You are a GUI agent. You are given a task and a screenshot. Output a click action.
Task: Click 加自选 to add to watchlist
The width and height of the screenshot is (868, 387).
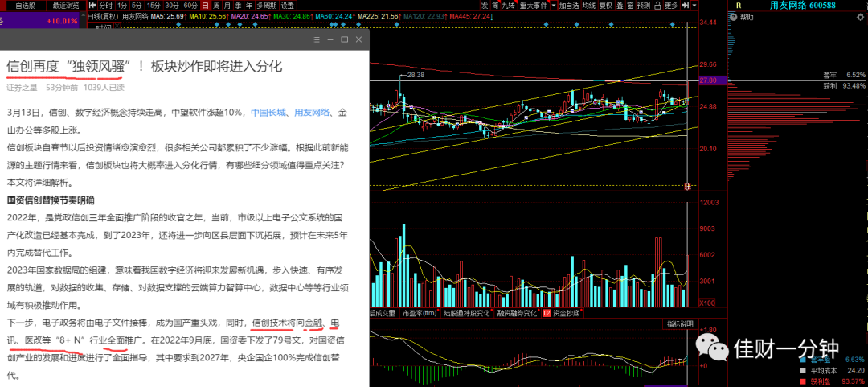point(569,6)
